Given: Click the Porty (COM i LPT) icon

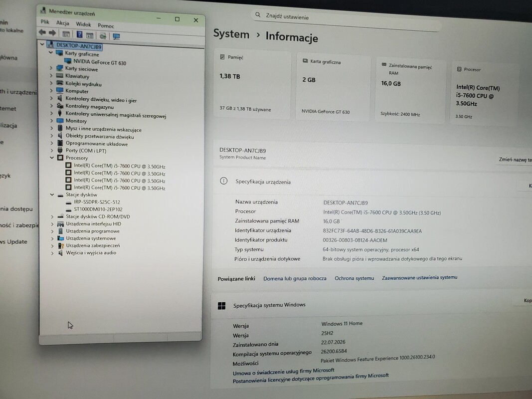Looking at the screenshot, I should click(x=60, y=150).
